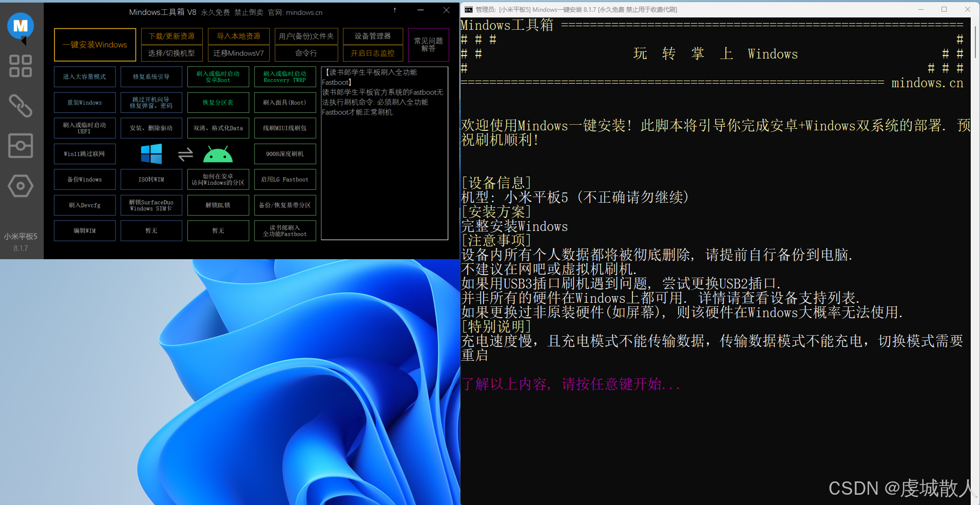Image resolution: width=980 pixels, height=505 pixels.
Task: Click 读书郎刷入全功能Fastboot button
Action: point(285,231)
